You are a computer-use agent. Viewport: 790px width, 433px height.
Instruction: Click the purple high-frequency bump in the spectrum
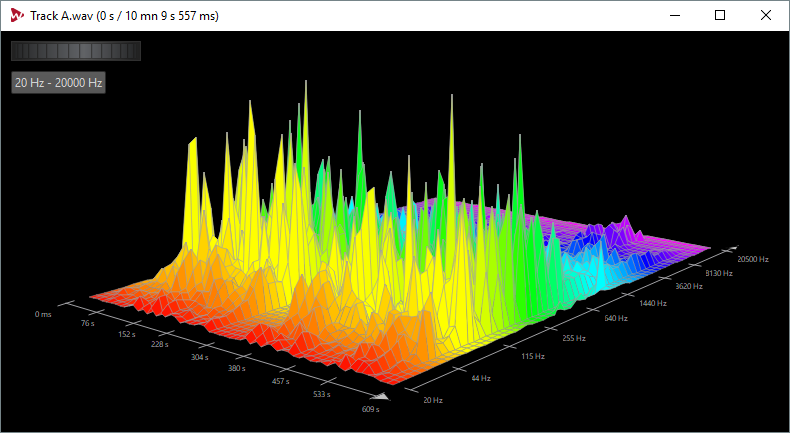(x=625, y=225)
